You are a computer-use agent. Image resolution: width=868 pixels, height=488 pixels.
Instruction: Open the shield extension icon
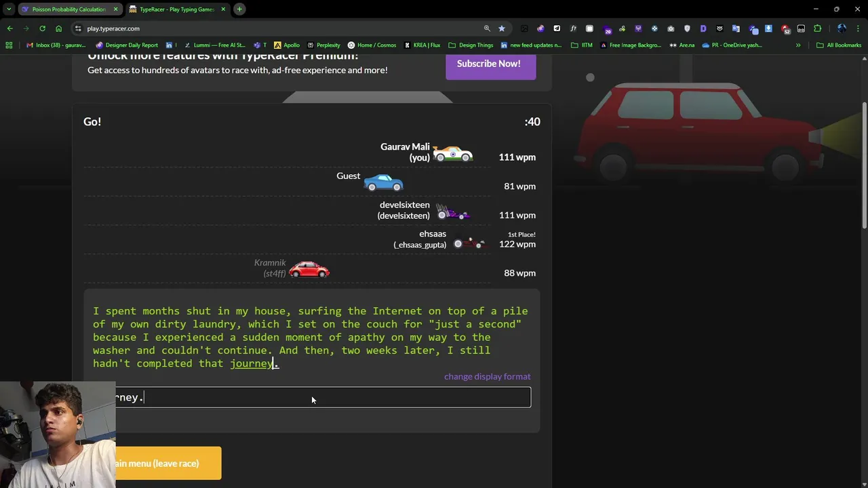pyautogui.click(x=687, y=28)
